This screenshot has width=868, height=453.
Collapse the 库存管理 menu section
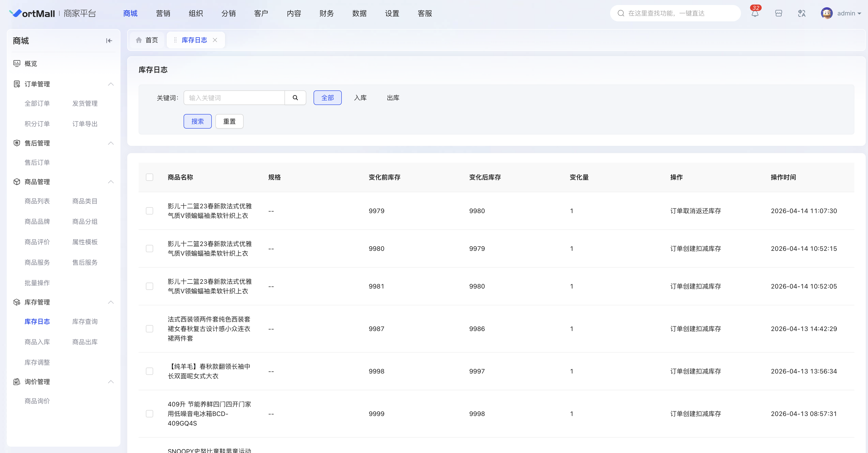tap(110, 302)
